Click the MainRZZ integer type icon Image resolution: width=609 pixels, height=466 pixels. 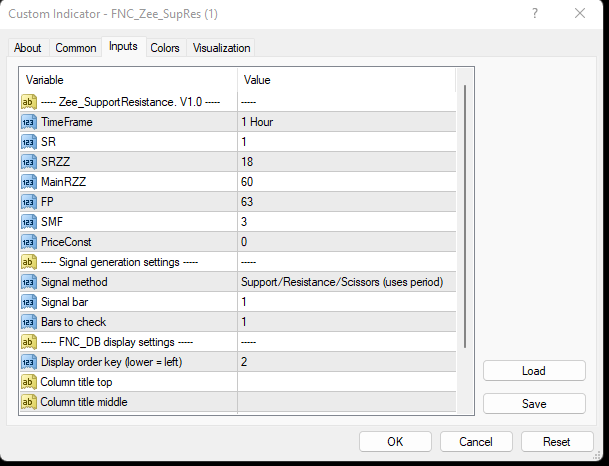click(x=29, y=182)
